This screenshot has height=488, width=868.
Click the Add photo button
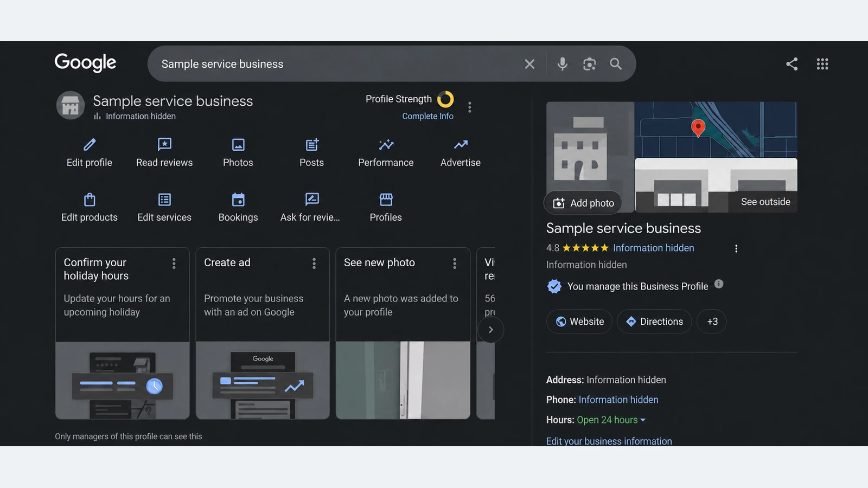pyautogui.click(x=583, y=203)
